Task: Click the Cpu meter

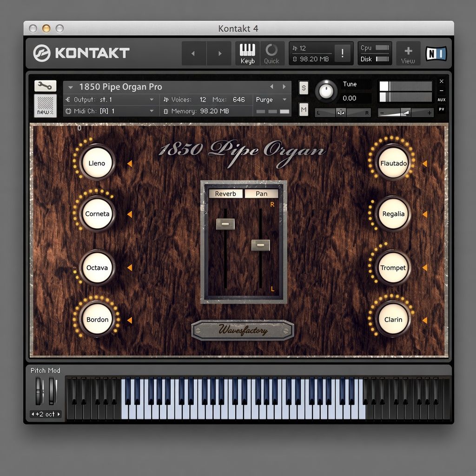Action: tap(382, 48)
